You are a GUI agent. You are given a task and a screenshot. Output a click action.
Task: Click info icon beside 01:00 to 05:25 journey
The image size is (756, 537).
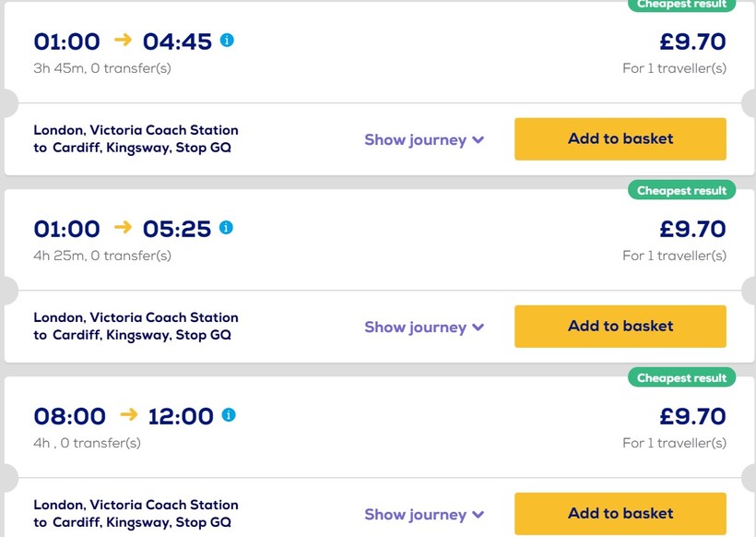coord(227,227)
